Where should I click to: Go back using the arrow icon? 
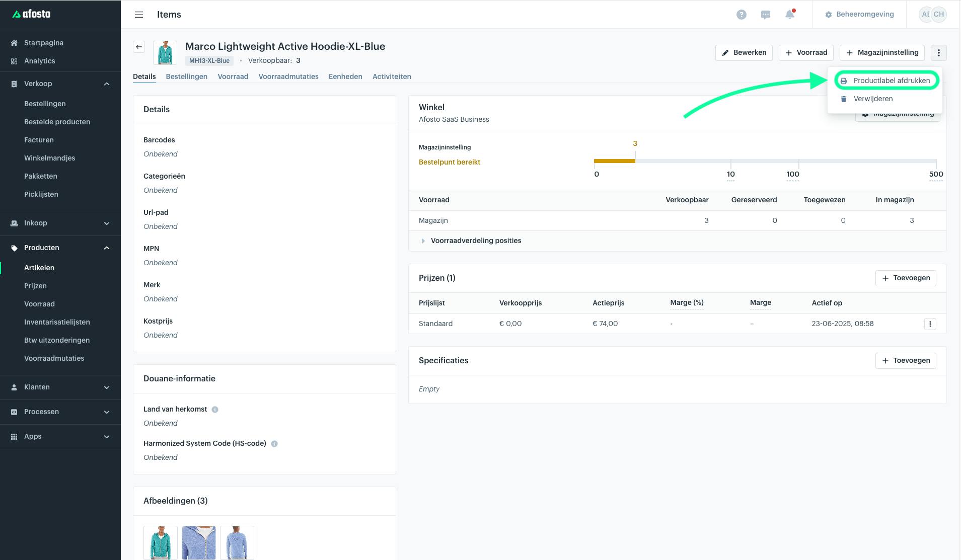139,47
